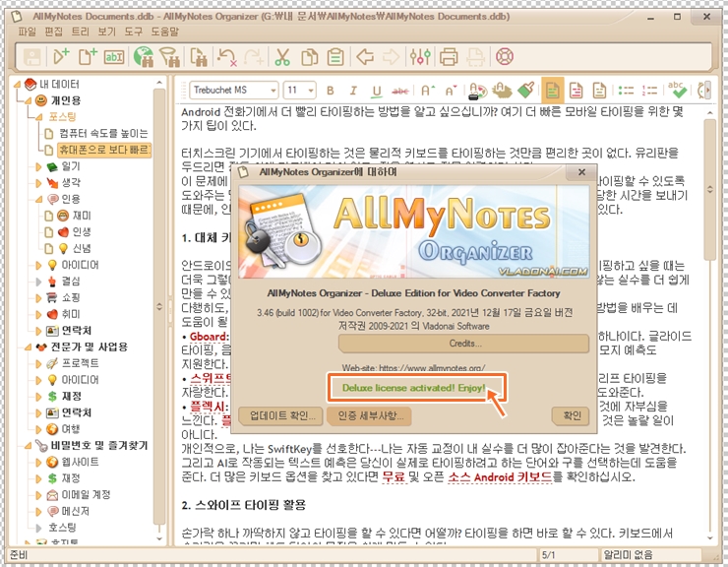Clear formatting with the brush icon
Viewport: 728px width, 567px height.
[x=525, y=90]
